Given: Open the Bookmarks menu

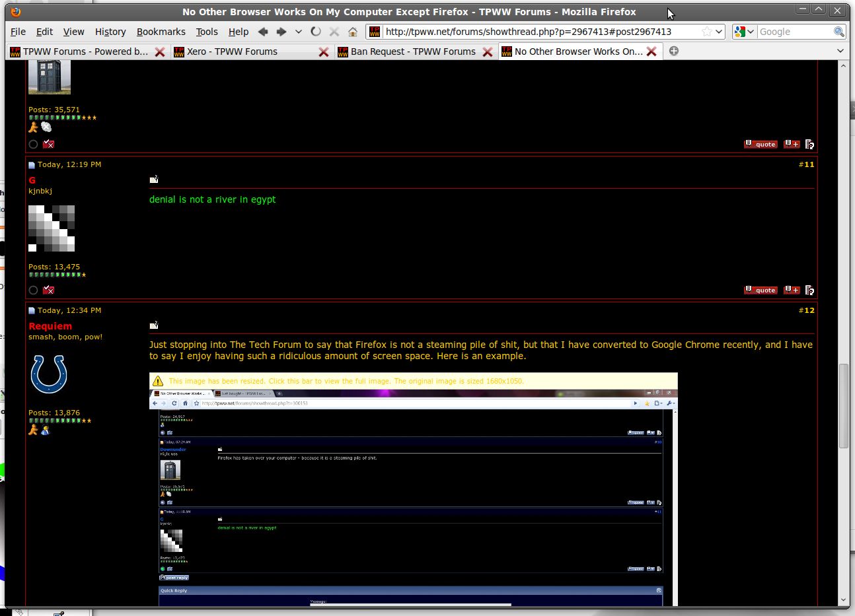Looking at the screenshot, I should [x=161, y=32].
